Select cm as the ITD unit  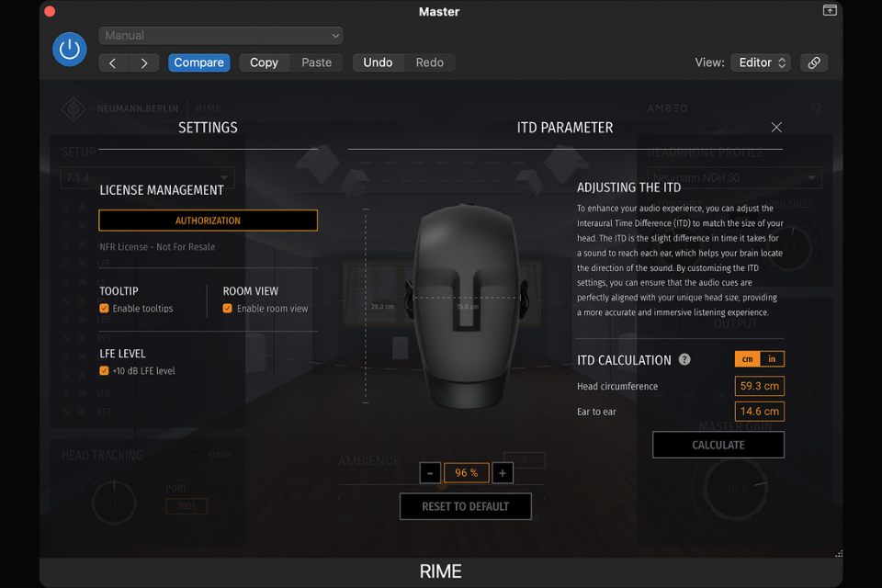pyautogui.click(x=748, y=359)
